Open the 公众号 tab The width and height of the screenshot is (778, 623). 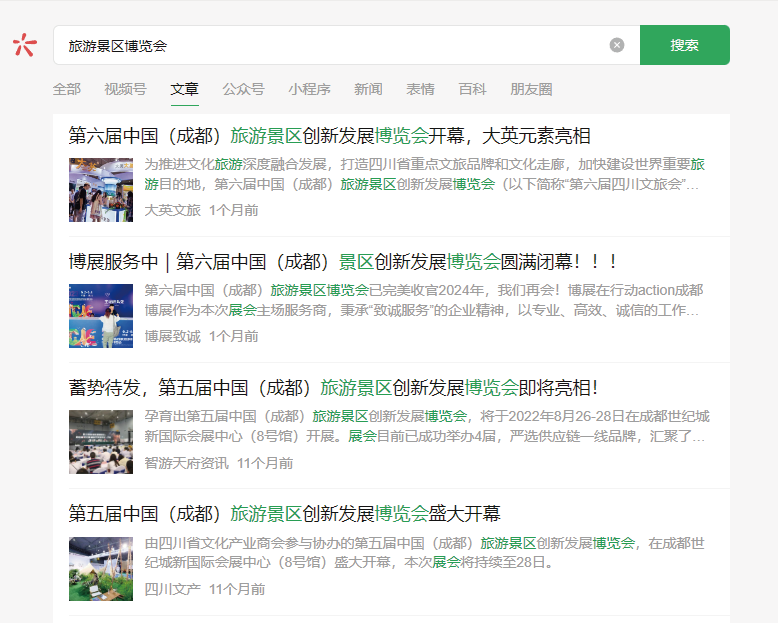point(243,89)
